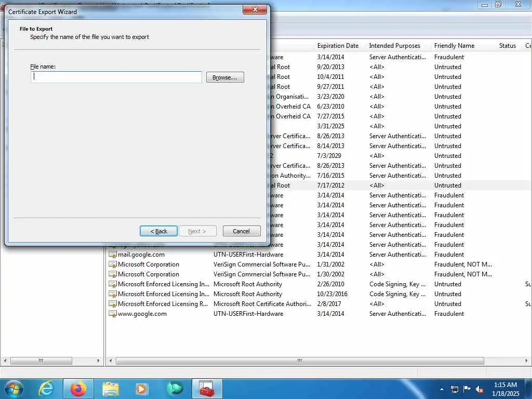This screenshot has width=532, height=399.
Task: Go back with the < Back button
Action: [158, 231]
